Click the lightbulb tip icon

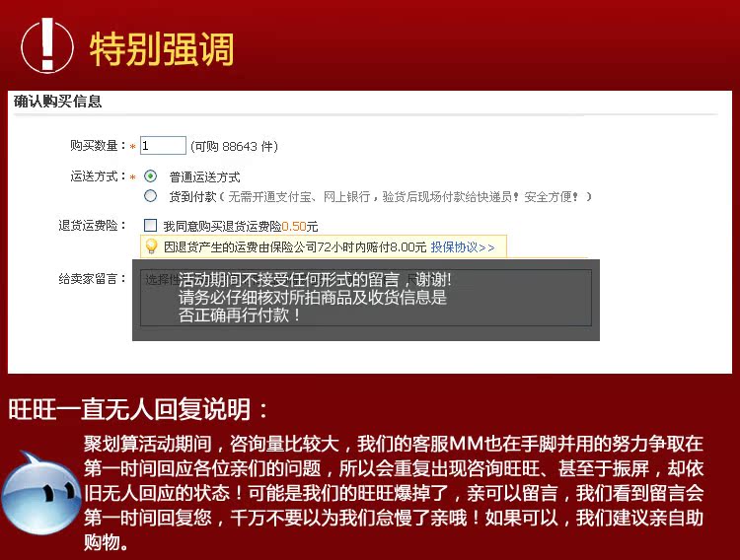click(152, 246)
